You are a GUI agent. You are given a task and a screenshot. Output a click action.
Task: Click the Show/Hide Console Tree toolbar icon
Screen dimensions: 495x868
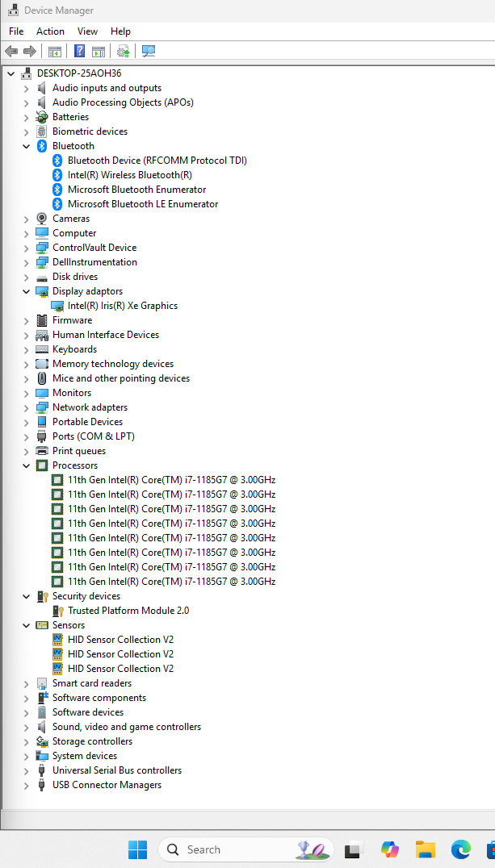(55, 52)
